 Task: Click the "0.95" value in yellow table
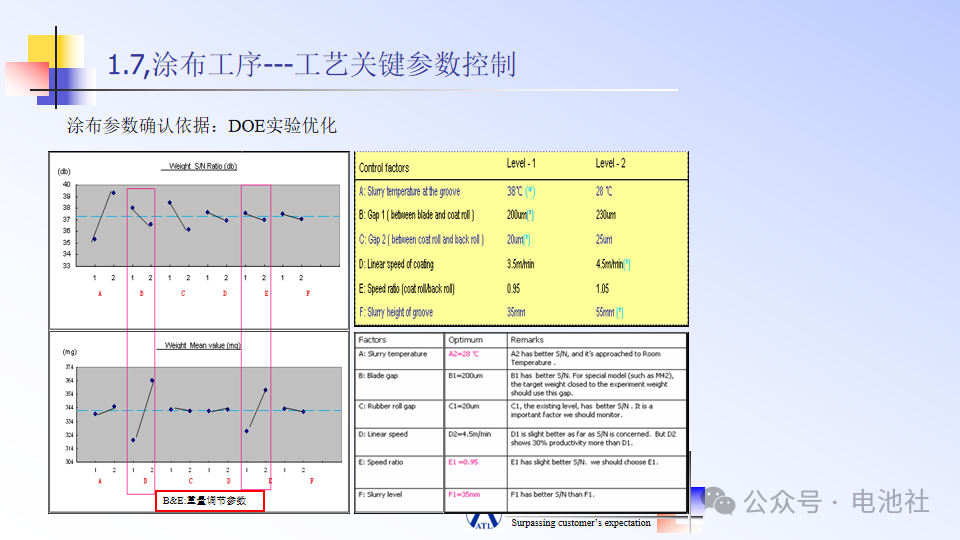[513, 289]
